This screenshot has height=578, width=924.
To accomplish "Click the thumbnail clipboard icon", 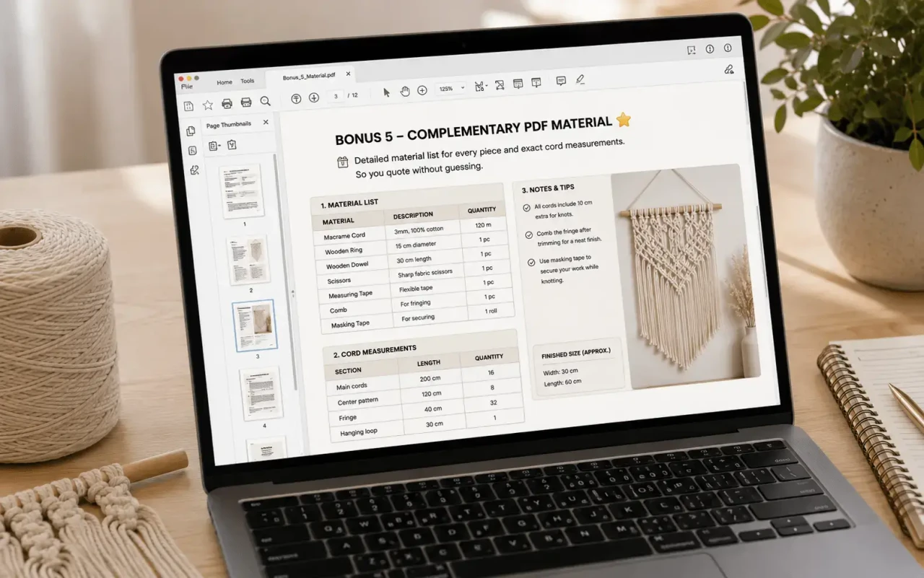I will (232, 145).
